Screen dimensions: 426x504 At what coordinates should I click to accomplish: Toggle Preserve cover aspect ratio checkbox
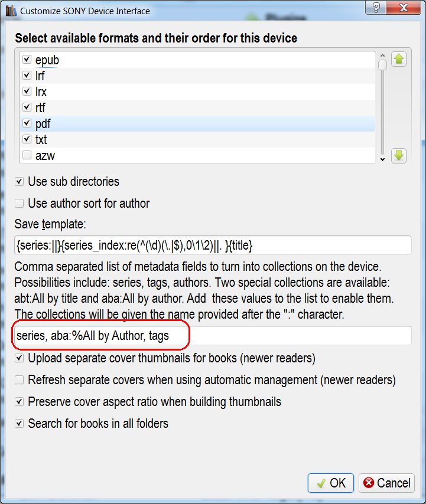pyautogui.click(x=19, y=402)
